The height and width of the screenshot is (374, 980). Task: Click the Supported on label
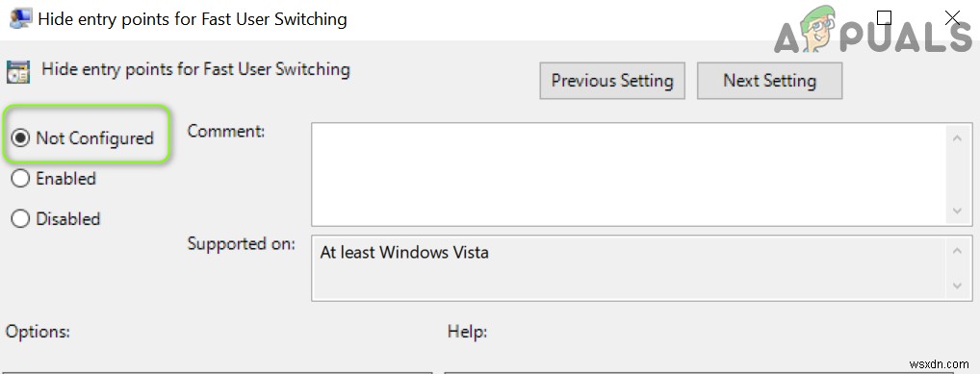click(x=242, y=244)
